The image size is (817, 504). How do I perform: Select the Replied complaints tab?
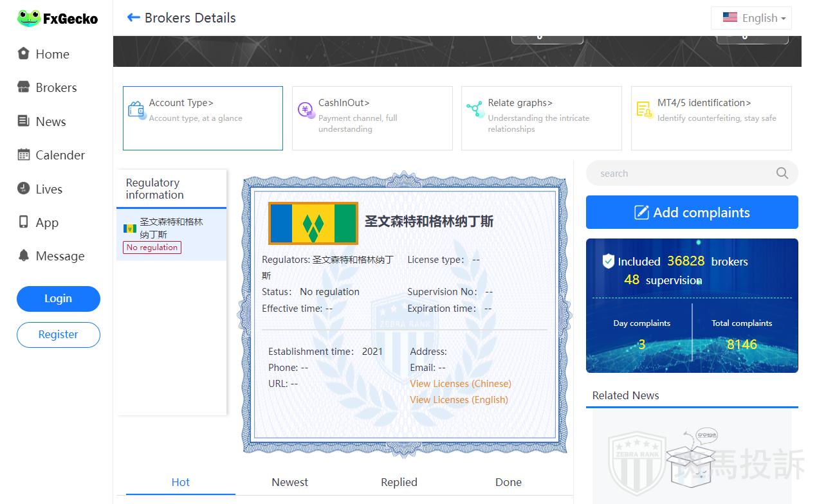click(399, 482)
